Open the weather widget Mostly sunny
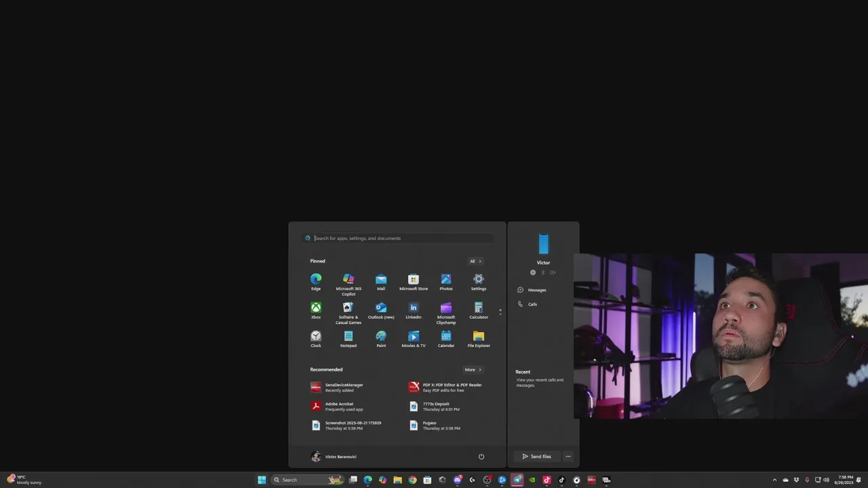Image resolution: width=868 pixels, height=488 pixels. (23, 480)
